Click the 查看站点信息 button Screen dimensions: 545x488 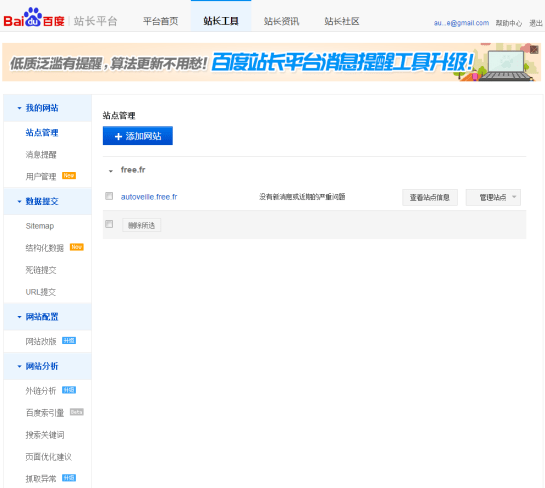[x=430, y=197]
